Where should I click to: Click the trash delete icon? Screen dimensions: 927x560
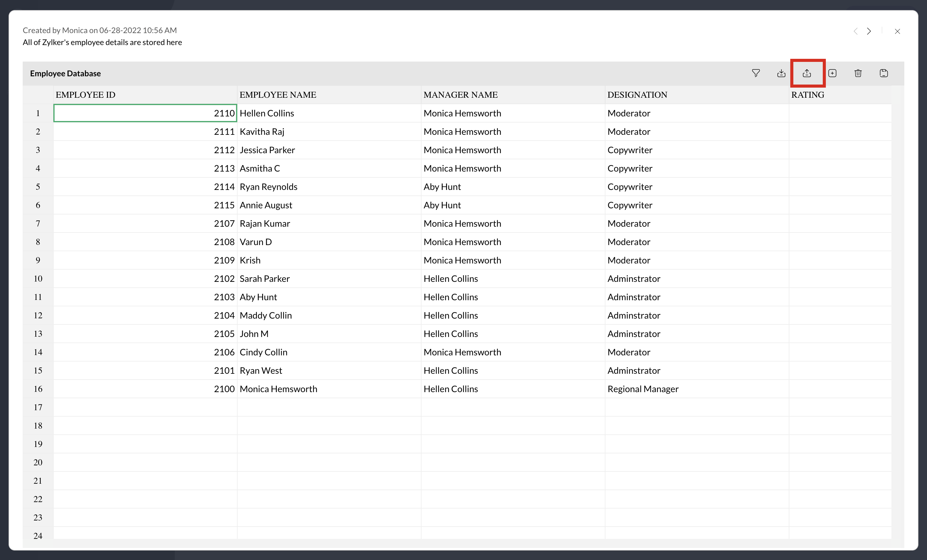click(858, 73)
